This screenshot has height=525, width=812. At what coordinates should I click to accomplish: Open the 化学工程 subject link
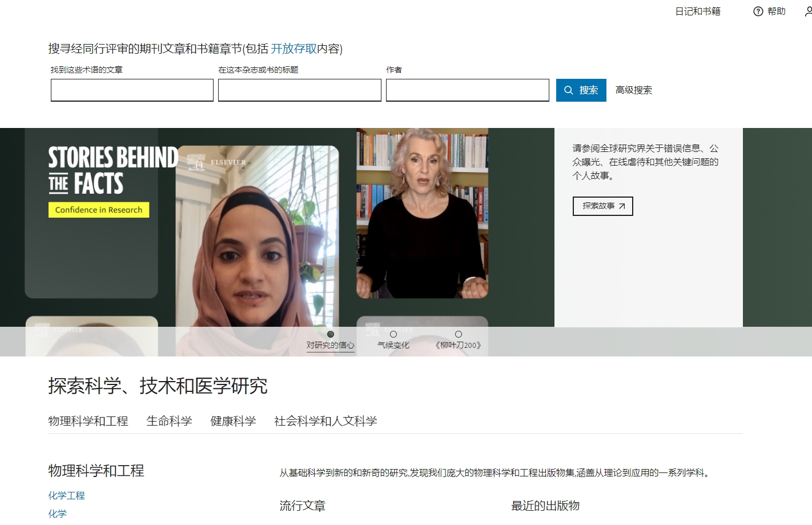tap(66, 495)
